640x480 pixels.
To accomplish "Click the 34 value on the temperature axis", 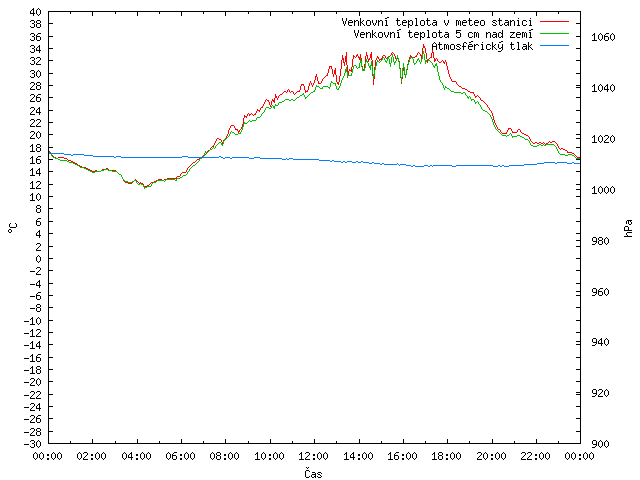I will [36, 49].
